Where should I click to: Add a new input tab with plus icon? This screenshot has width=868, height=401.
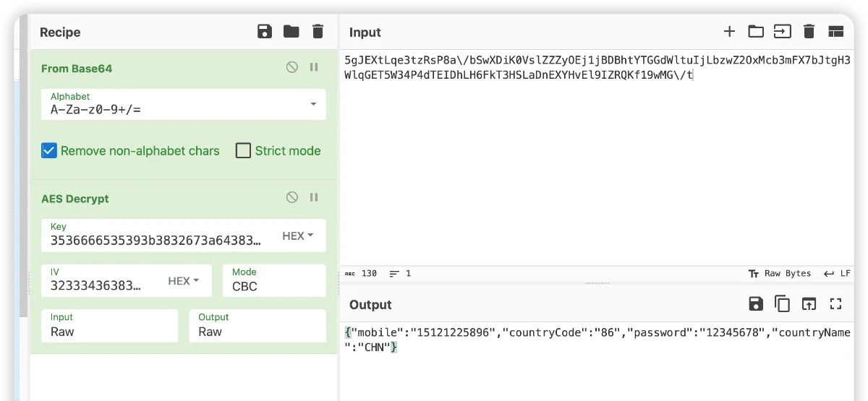point(729,31)
